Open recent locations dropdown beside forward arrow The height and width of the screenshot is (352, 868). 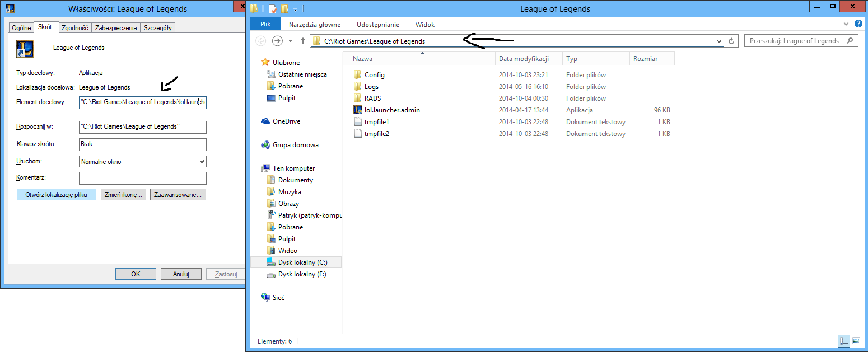290,41
